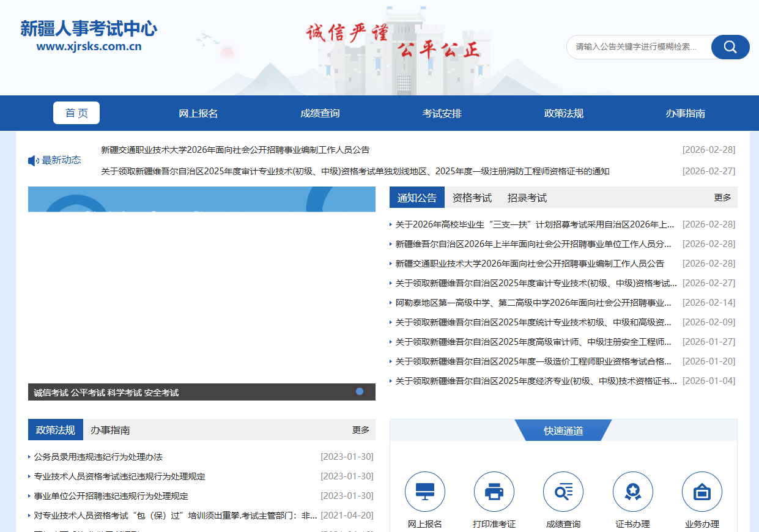
Task: Click the 打印准考证 printer icon
Action: pos(494,492)
